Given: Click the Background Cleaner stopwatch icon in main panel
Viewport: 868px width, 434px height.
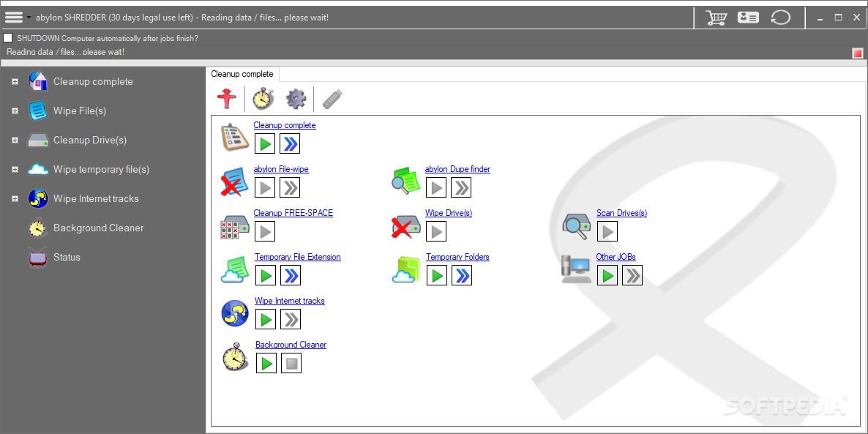Looking at the screenshot, I should [236, 357].
